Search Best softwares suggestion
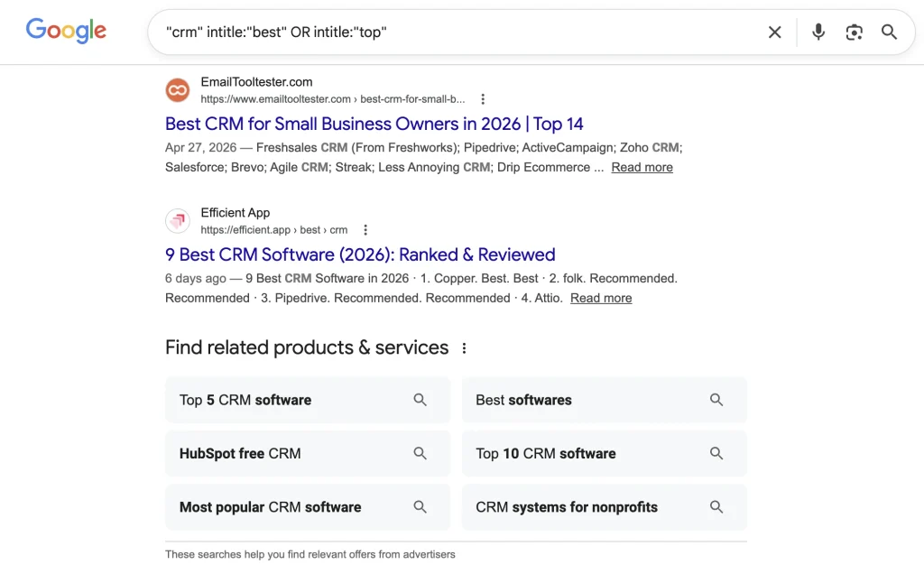 604,400
